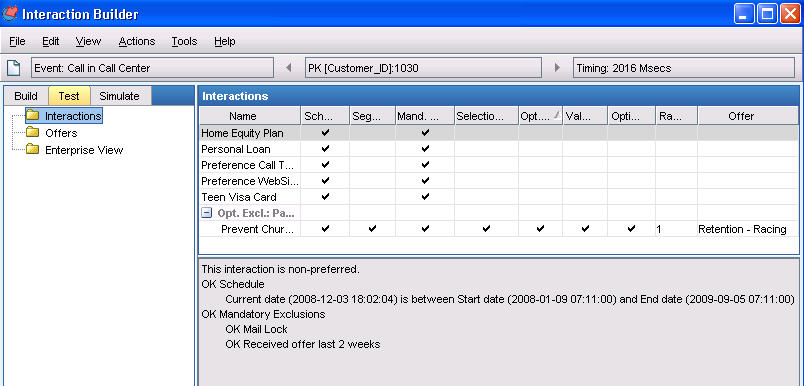This screenshot has width=804, height=386.
Task: Sort by the Opt.... column header
Action: [x=540, y=116]
